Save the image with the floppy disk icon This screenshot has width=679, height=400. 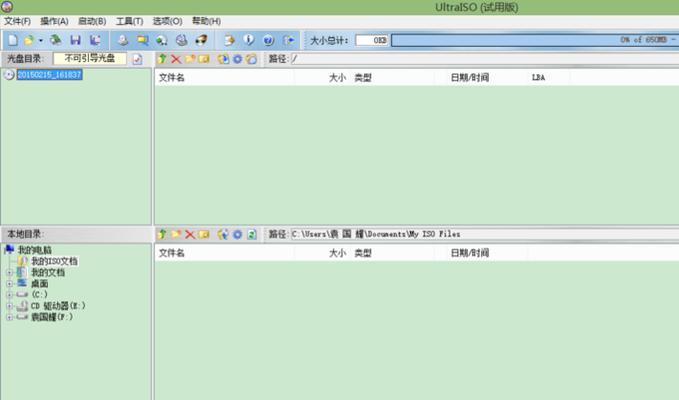[x=75, y=40]
